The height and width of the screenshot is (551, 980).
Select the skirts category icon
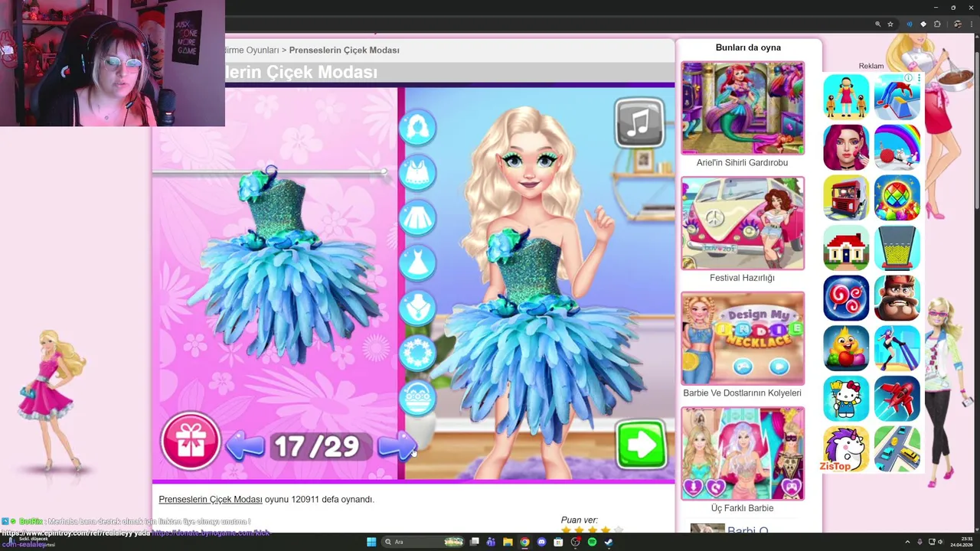417,217
